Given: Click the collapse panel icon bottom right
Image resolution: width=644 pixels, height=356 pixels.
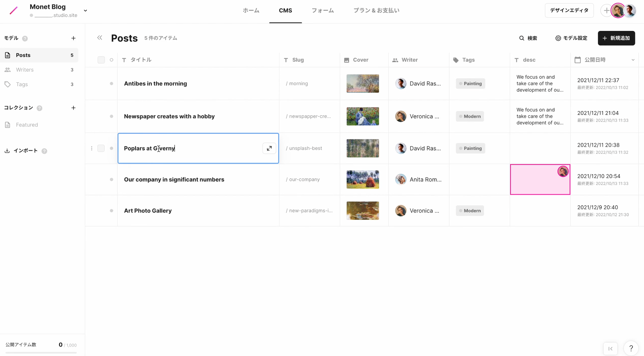Looking at the screenshot, I should 610,348.
